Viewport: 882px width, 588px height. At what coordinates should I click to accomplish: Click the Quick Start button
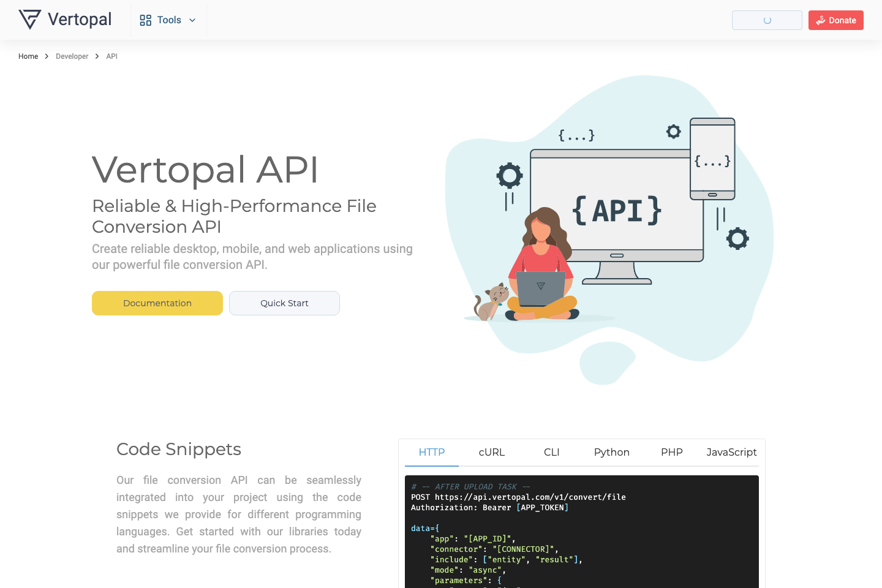[284, 303]
